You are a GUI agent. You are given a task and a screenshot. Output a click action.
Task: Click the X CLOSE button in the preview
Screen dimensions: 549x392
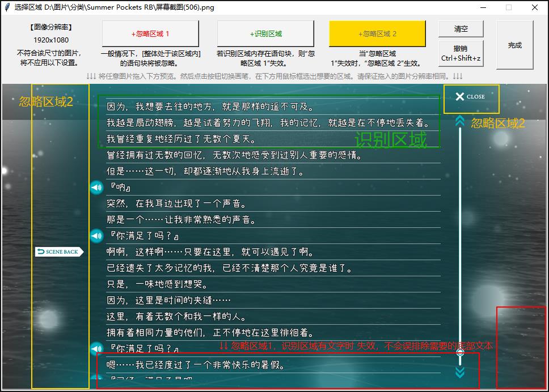470,96
